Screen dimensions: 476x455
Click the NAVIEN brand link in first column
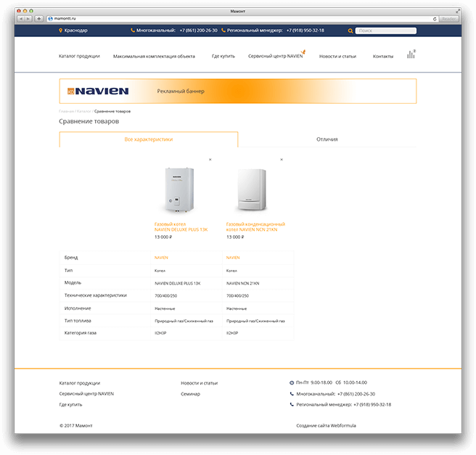coord(161,258)
